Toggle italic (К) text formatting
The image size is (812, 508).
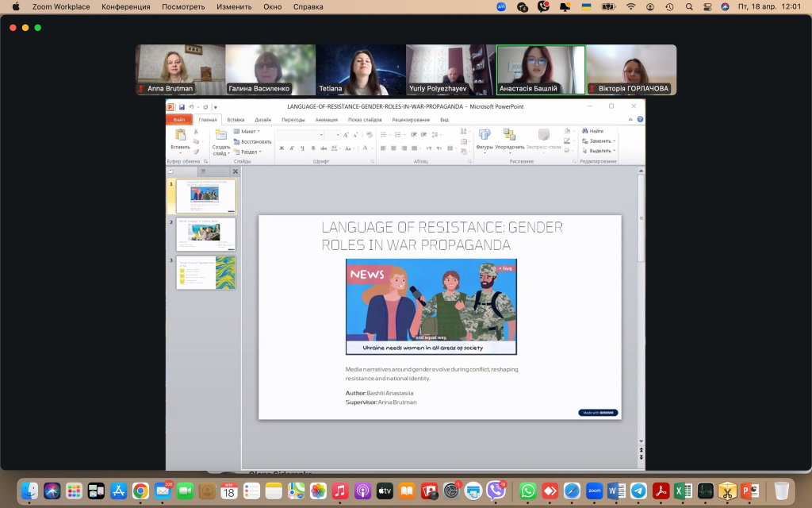coord(292,148)
